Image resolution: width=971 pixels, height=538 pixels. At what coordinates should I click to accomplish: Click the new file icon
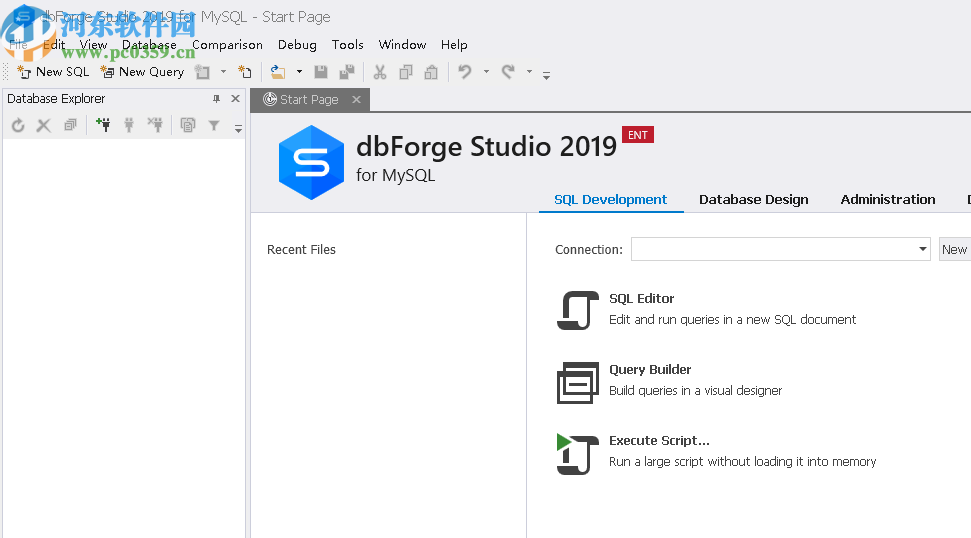click(245, 72)
